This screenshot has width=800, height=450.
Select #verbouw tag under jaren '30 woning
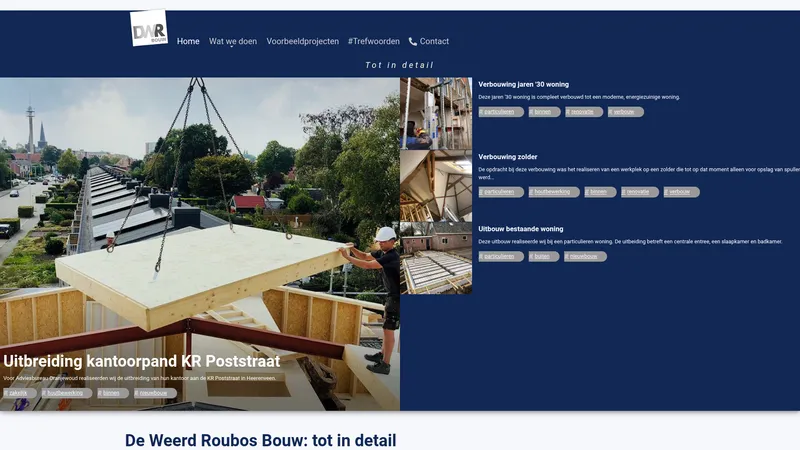[x=626, y=112]
